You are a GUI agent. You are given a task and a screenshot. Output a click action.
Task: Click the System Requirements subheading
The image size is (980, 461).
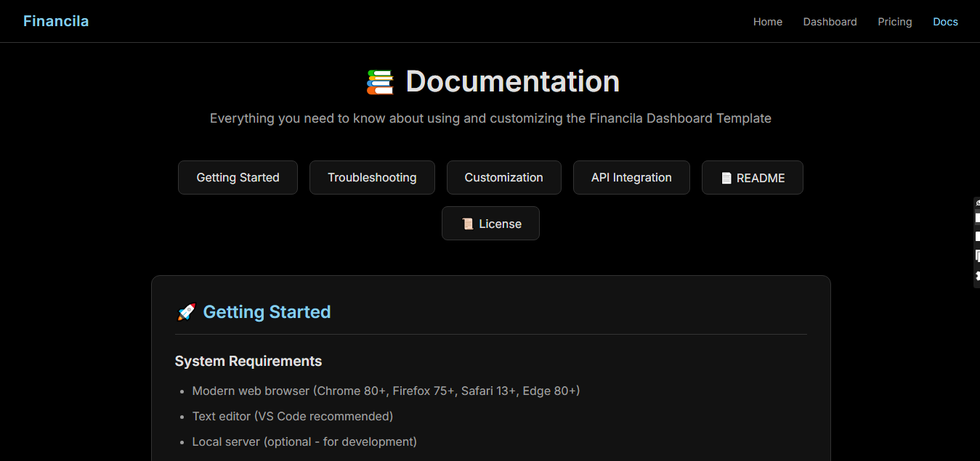[x=248, y=361]
